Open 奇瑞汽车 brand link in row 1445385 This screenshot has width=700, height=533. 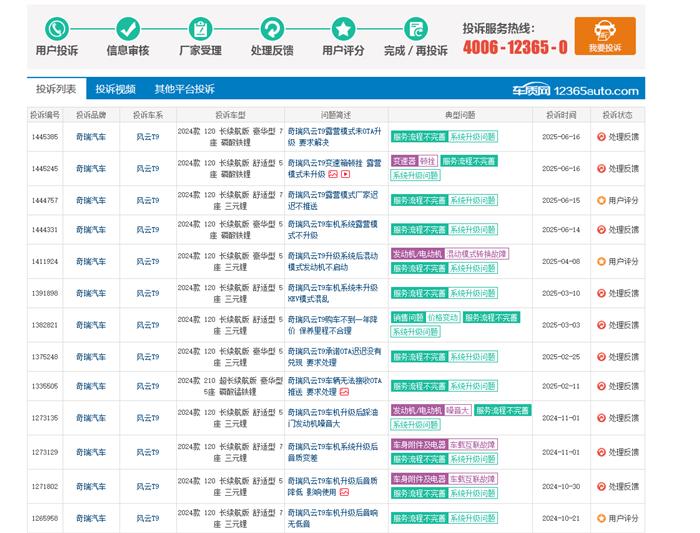91,137
